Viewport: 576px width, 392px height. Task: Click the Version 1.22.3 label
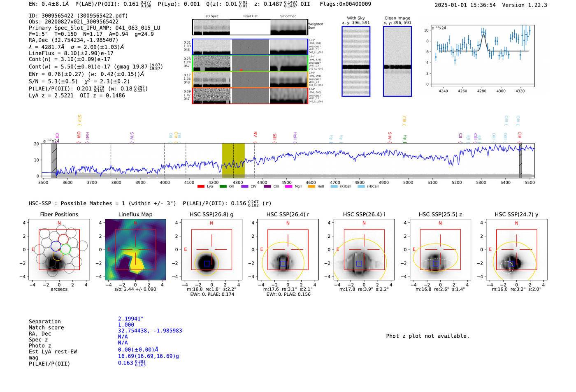[x=525, y=5]
